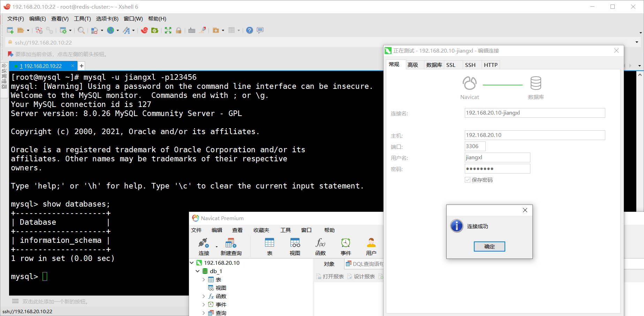Click the 设计报表 design report button
The height and width of the screenshot is (316, 644).
(361, 276)
